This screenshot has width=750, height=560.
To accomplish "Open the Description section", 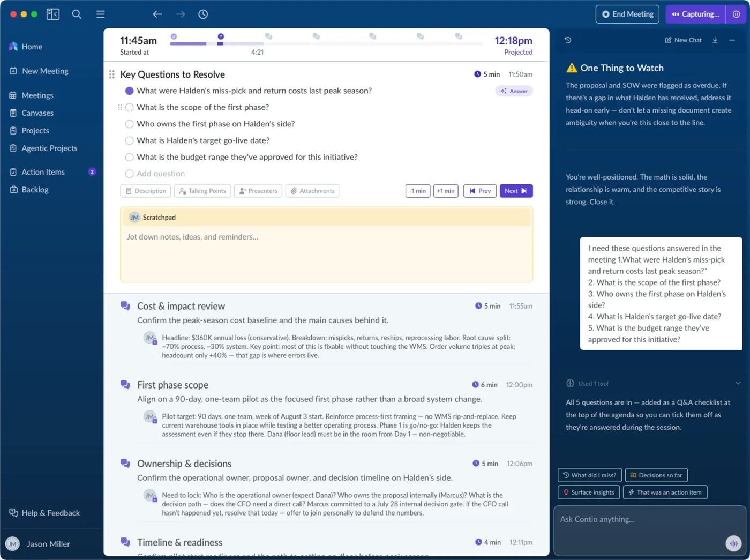I will pos(146,191).
